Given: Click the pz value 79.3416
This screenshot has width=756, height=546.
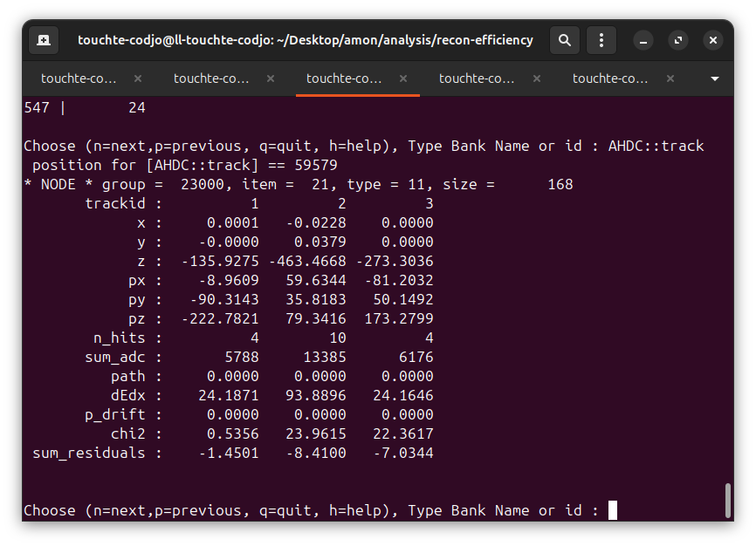Looking at the screenshot, I should (x=316, y=319).
